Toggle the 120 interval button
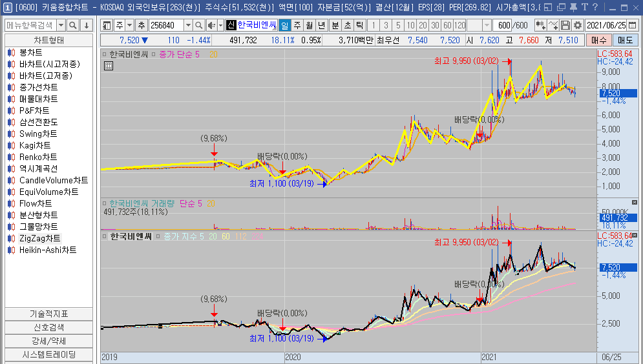This screenshot has height=364, width=643. click(x=459, y=25)
